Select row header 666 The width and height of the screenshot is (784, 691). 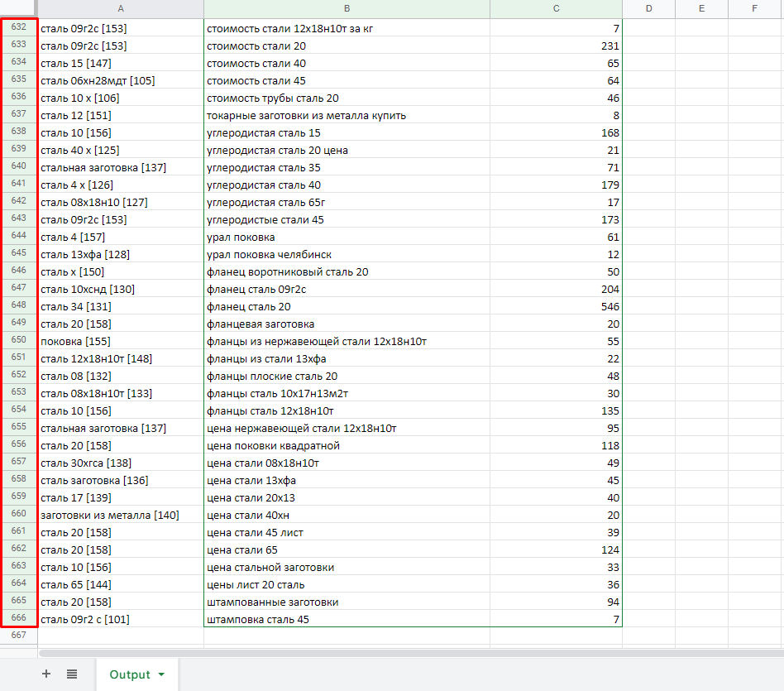pyautogui.click(x=18, y=618)
